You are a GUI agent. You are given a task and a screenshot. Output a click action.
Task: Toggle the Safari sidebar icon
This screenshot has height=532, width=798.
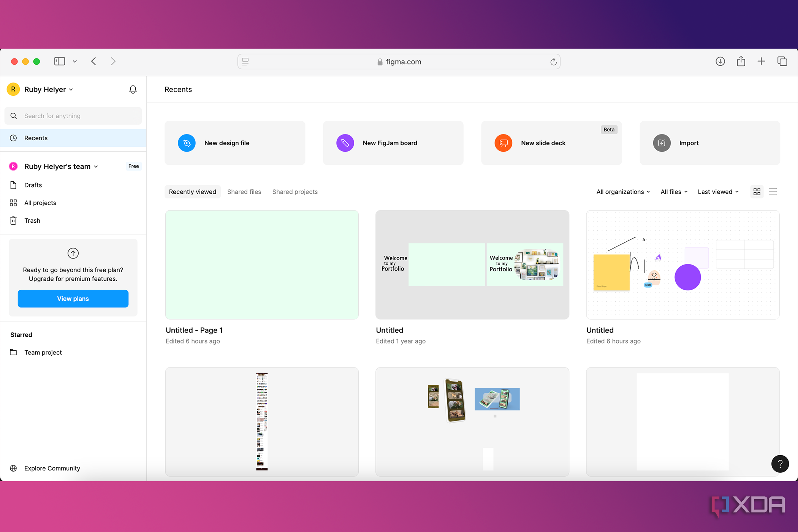click(x=60, y=61)
